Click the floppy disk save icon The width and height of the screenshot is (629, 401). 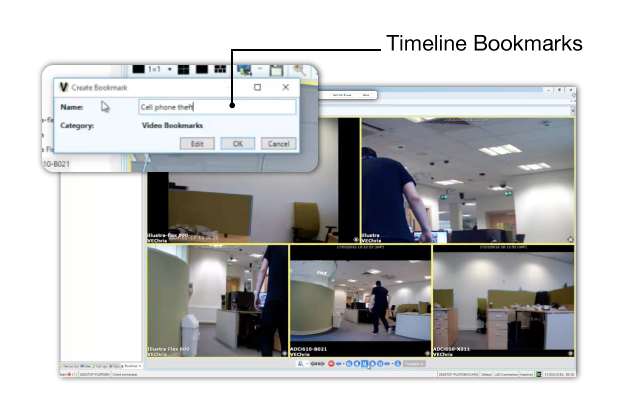[275, 70]
